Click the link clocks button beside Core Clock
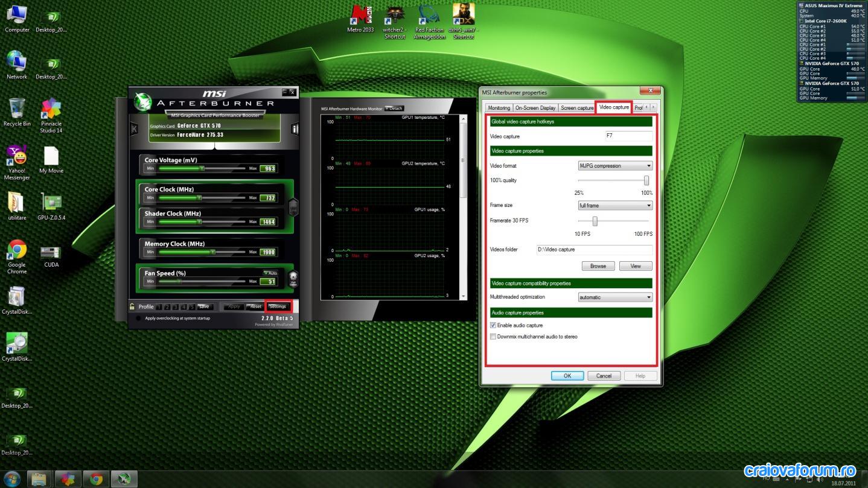This screenshot has height=488, width=868. [x=293, y=207]
